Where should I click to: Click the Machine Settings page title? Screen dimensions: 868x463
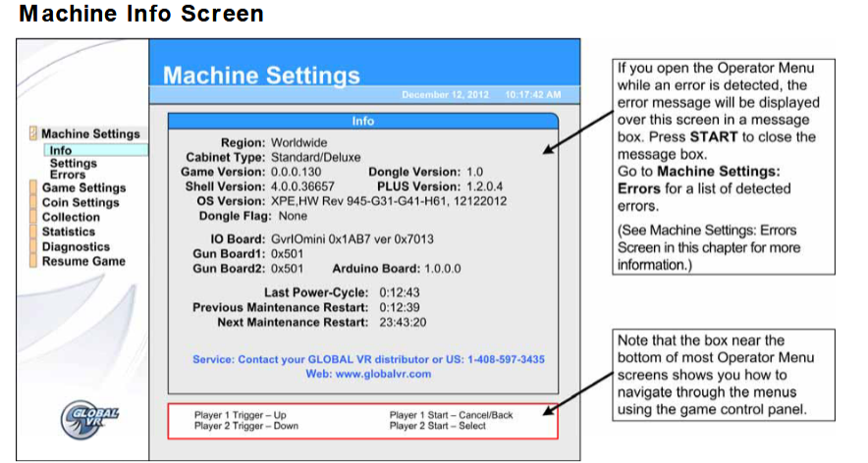261,76
